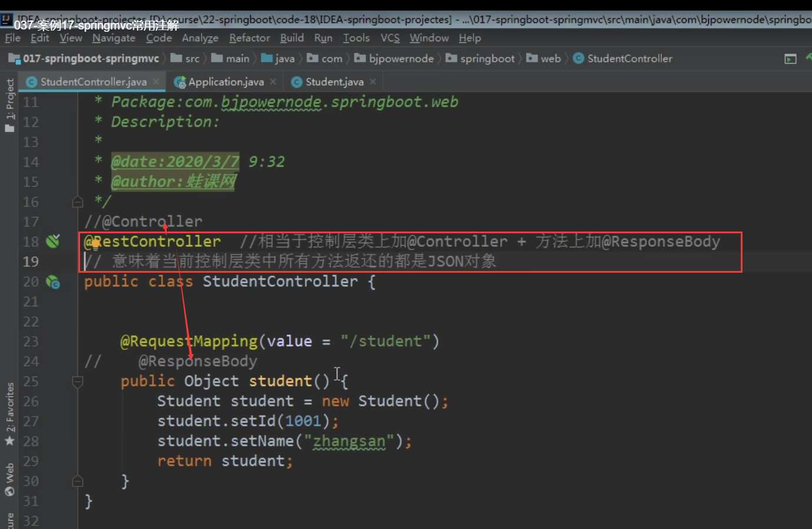Click the new Student() constructor call
The image size is (812, 529).
coord(380,401)
